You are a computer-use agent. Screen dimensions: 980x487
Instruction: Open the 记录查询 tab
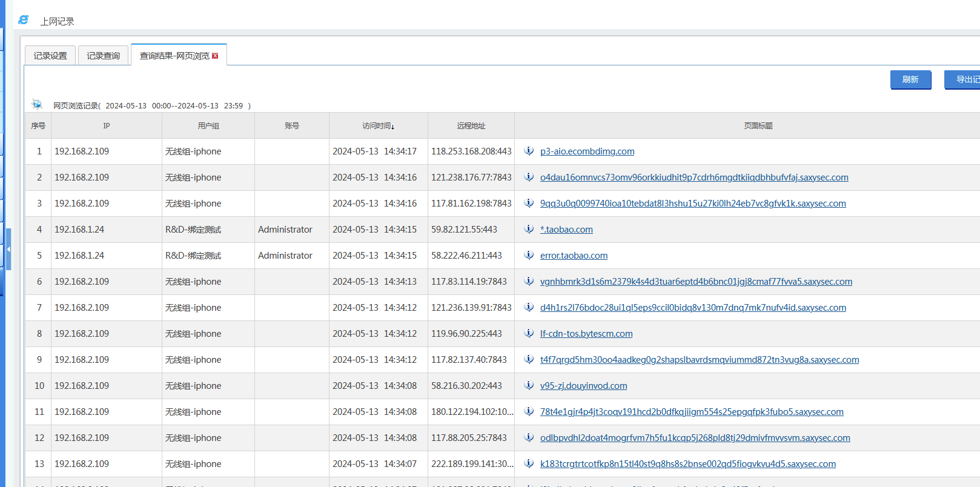tap(103, 56)
